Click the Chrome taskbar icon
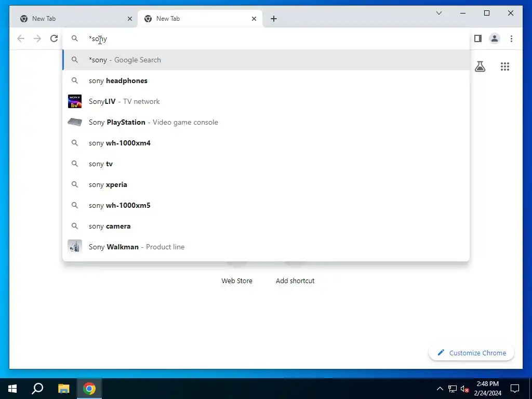This screenshot has height=399, width=532. point(89,389)
